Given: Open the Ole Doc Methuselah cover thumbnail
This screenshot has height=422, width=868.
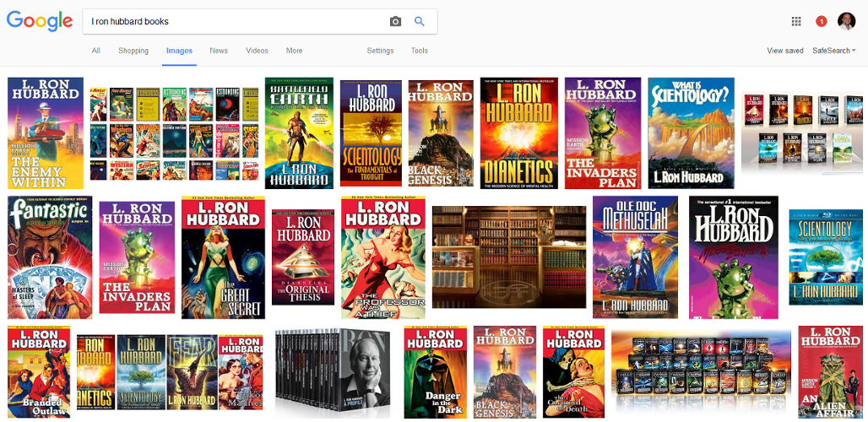Looking at the screenshot, I should tap(635, 257).
